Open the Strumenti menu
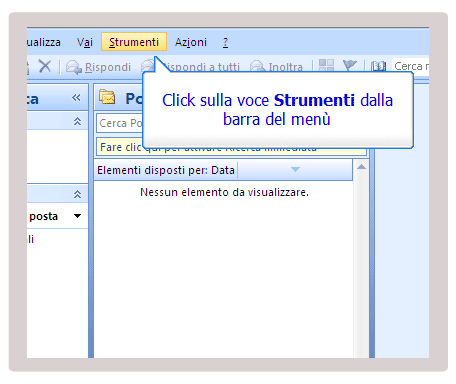 134,42
